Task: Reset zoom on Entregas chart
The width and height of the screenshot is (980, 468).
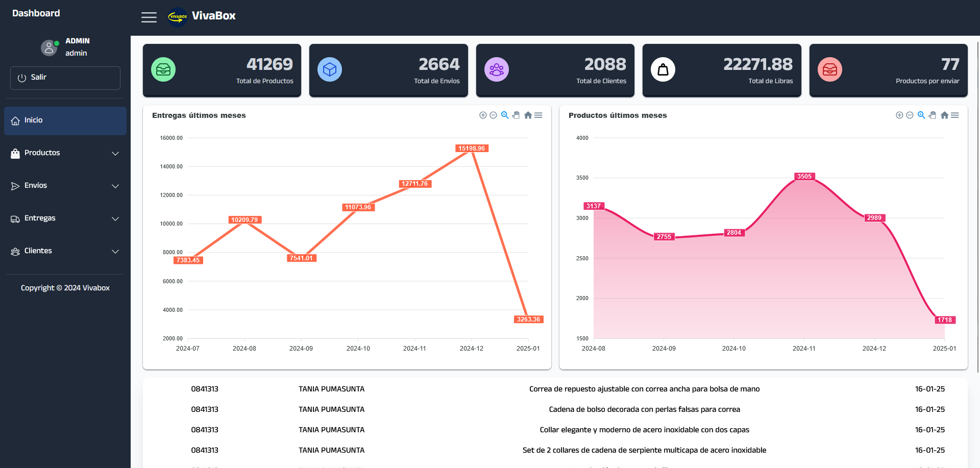Action: 528,115
